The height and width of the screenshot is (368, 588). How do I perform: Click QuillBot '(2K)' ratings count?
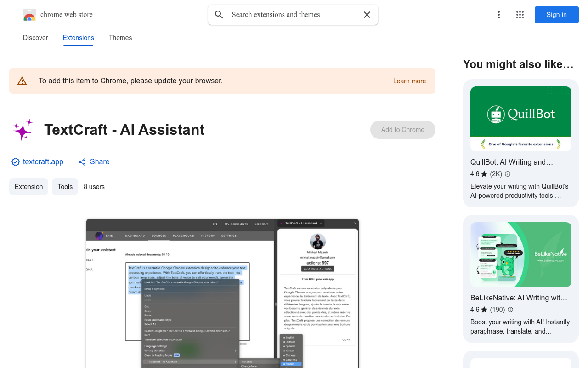[496, 174]
